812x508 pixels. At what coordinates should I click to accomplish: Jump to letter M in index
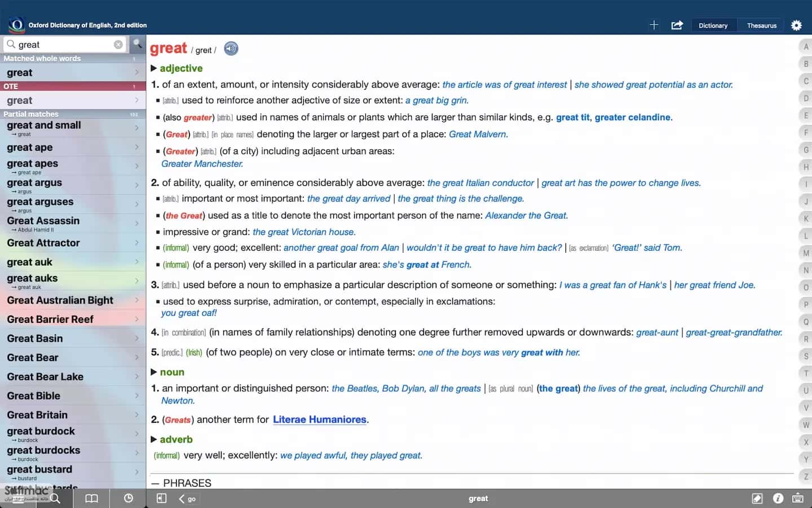(x=806, y=253)
